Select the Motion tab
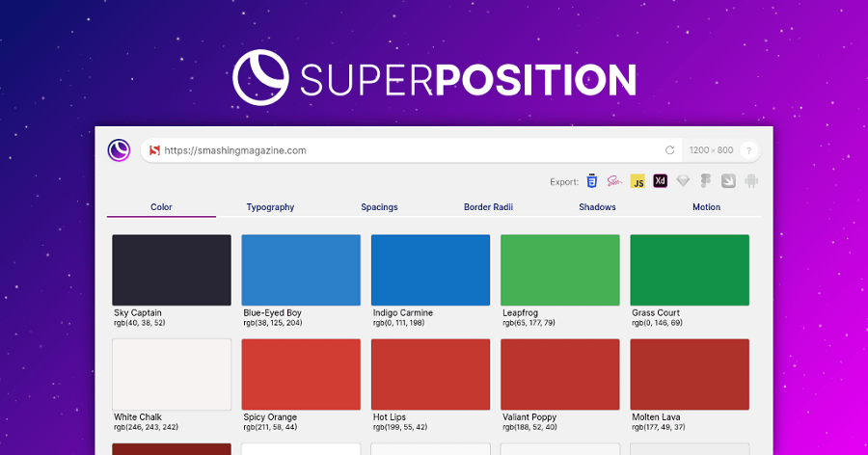 coord(706,207)
